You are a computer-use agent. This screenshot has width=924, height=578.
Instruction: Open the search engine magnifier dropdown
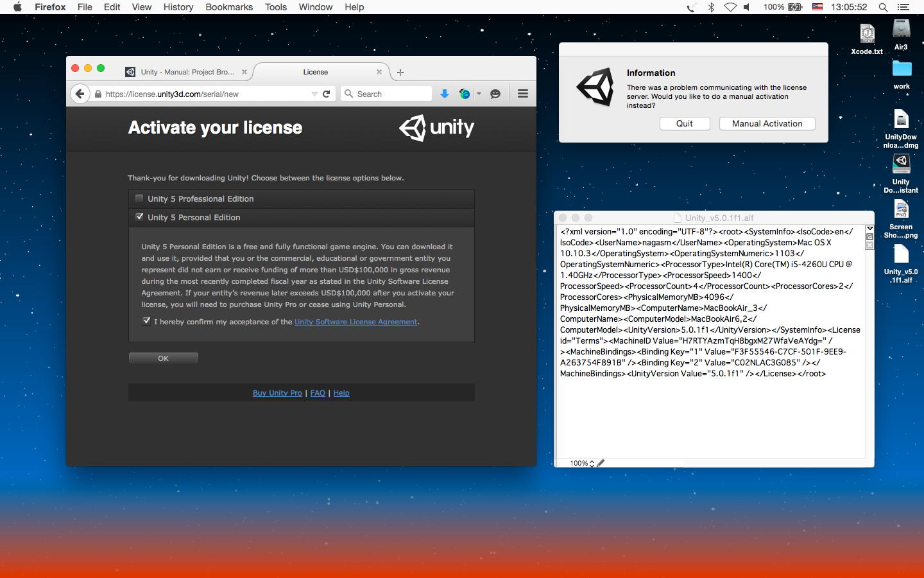(349, 94)
